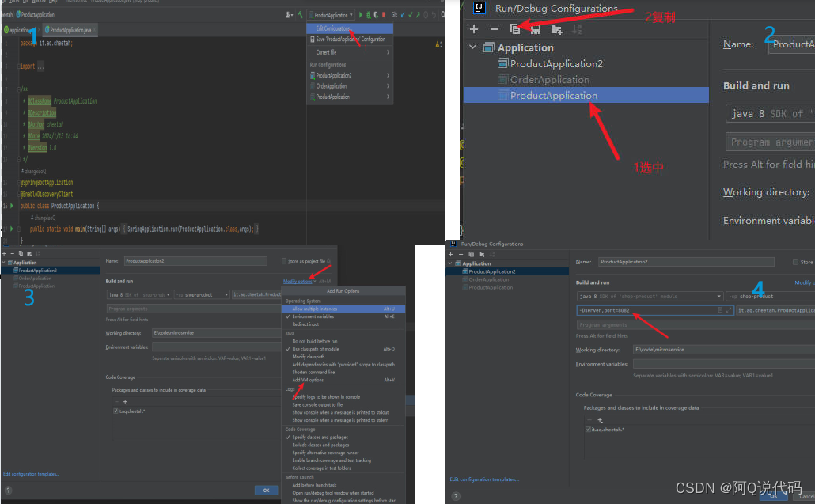Click the Environment variables field in the Add Run Options dialog
Viewport: 815px width, 504px height.
[x=217, y=347]
